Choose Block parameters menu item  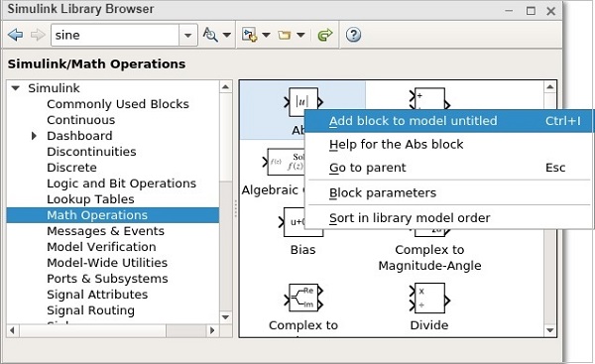pyautogui.click(x=448, y=192)
